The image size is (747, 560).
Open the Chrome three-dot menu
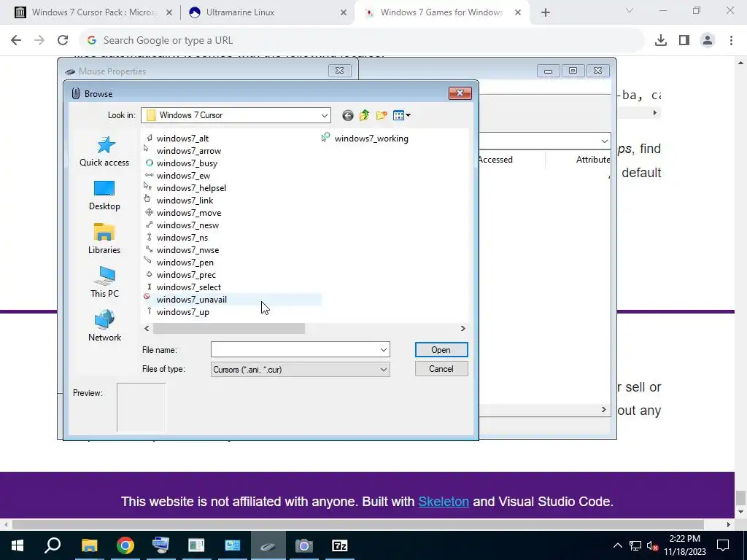click(x=731, y=41)
